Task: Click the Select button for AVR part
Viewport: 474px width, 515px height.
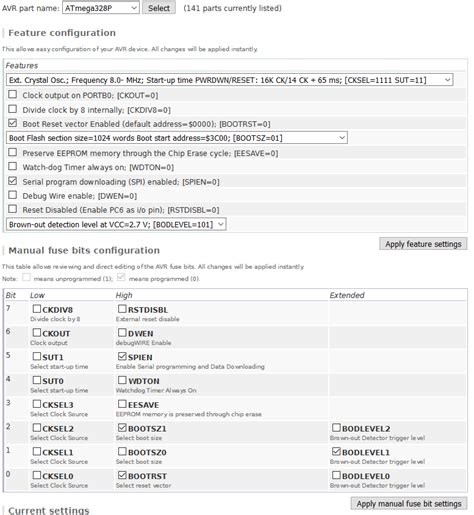Action: coord(159,8)
